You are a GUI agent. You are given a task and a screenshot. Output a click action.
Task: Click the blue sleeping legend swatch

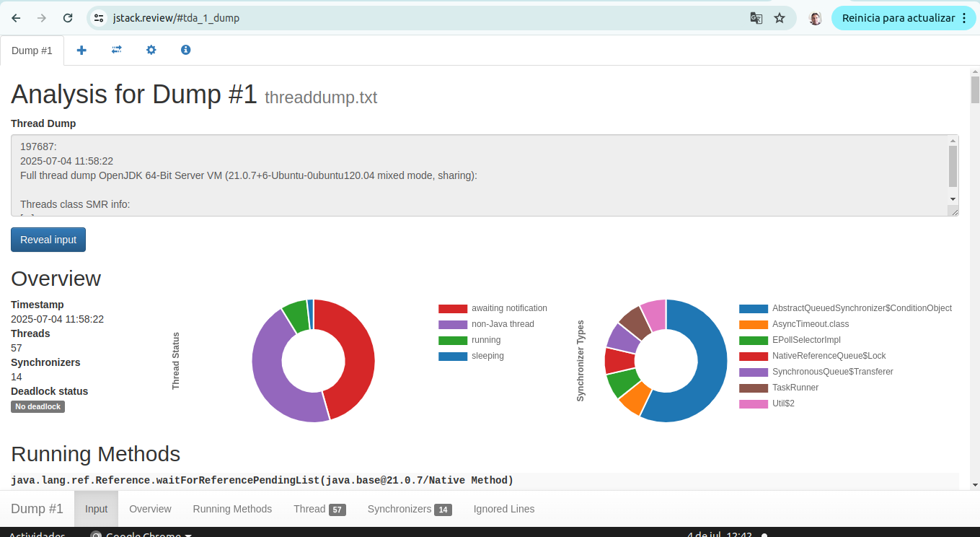(453, 356)
